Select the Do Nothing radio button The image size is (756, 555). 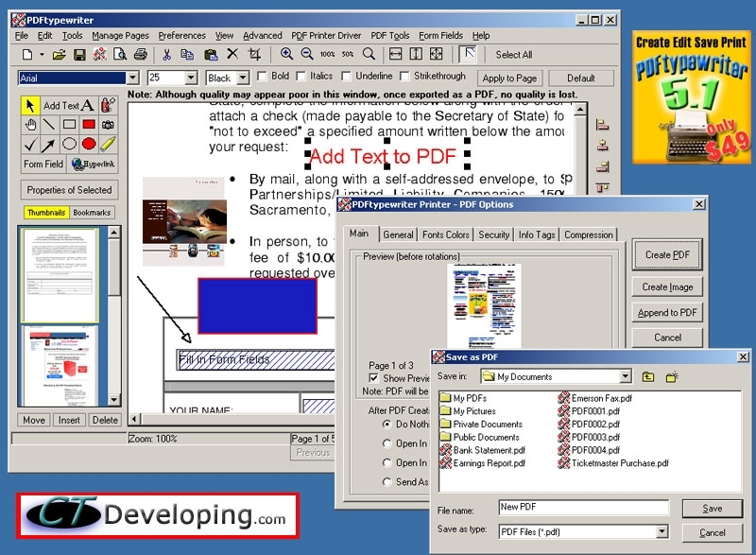coord(387,425)
